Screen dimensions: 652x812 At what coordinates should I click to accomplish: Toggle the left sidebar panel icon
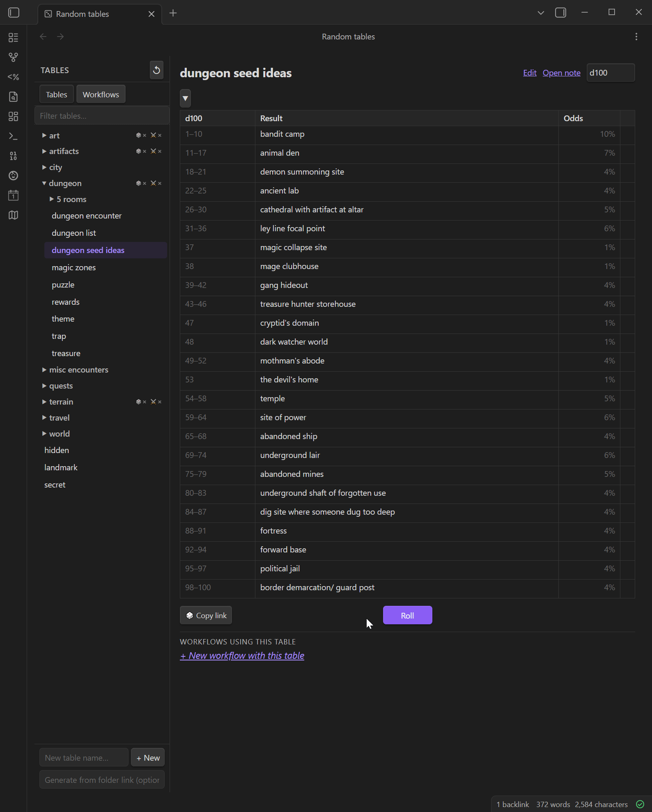point(14,13)
